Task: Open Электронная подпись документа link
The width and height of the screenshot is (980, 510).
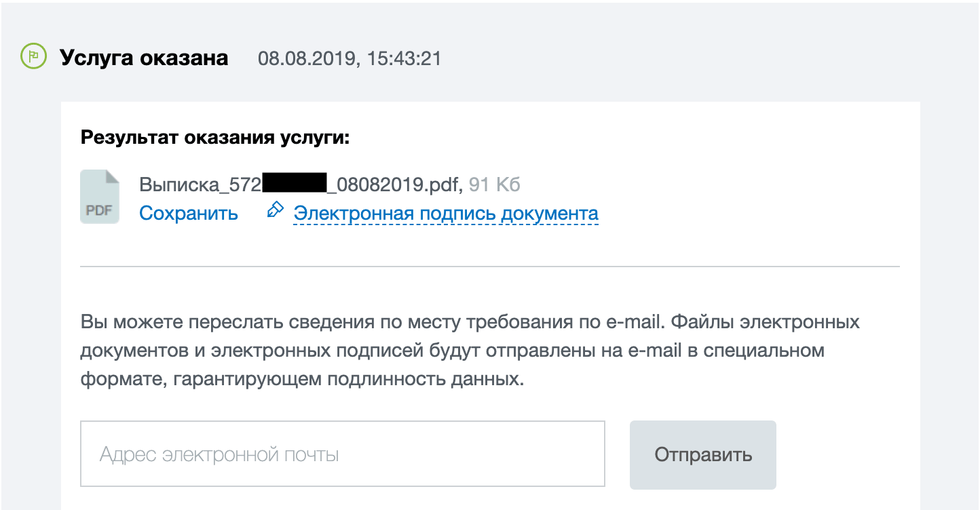Action: (x=445, y=213)
